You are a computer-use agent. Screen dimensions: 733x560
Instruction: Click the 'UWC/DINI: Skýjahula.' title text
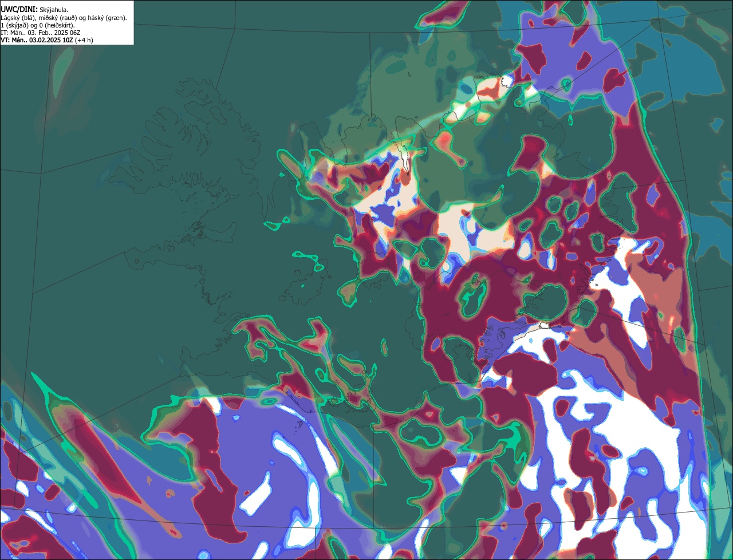tap(34, 9)
